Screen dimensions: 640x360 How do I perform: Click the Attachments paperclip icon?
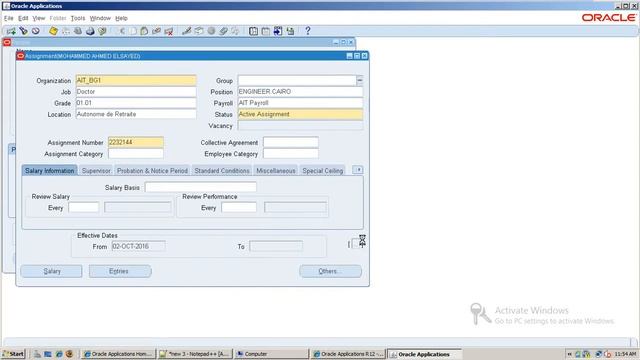[x=223, y=31]
